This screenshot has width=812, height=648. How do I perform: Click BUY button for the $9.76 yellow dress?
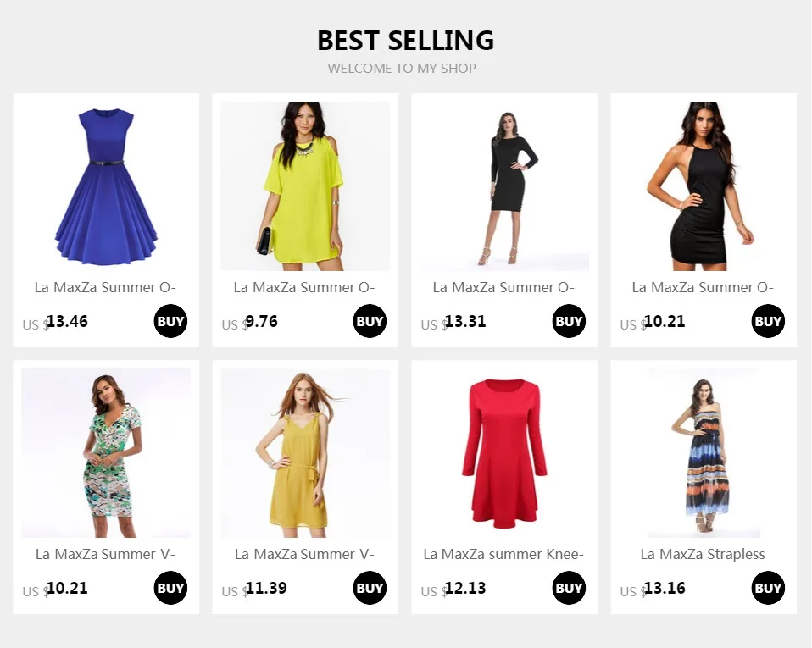coord(370,321)
